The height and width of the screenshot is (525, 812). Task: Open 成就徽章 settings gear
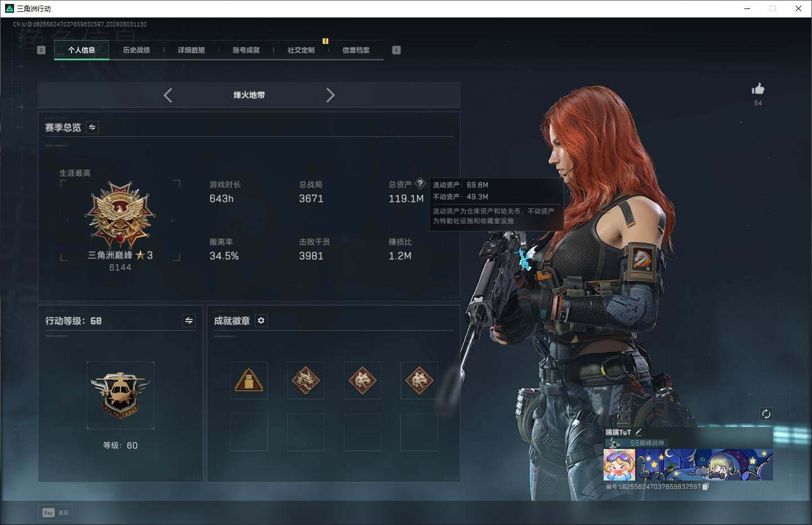(261, 321)
